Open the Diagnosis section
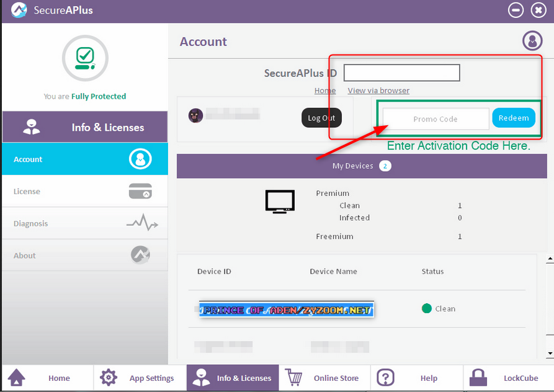The height and width of the screenshot is (392, 554). click(85, 223)
